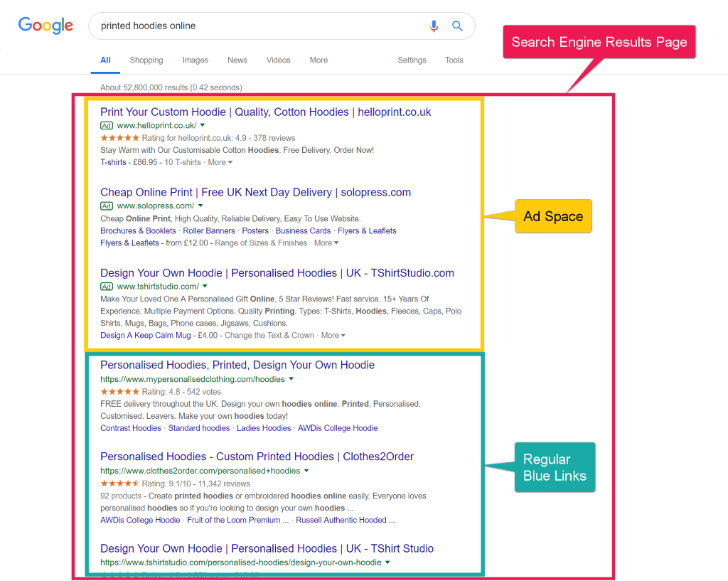
Task: Open the Videos tab
Action: 278,60
